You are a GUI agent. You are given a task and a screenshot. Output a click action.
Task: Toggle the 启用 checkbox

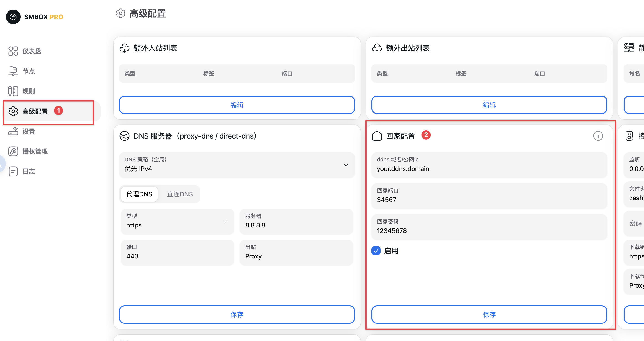click(x=376, y=251)
